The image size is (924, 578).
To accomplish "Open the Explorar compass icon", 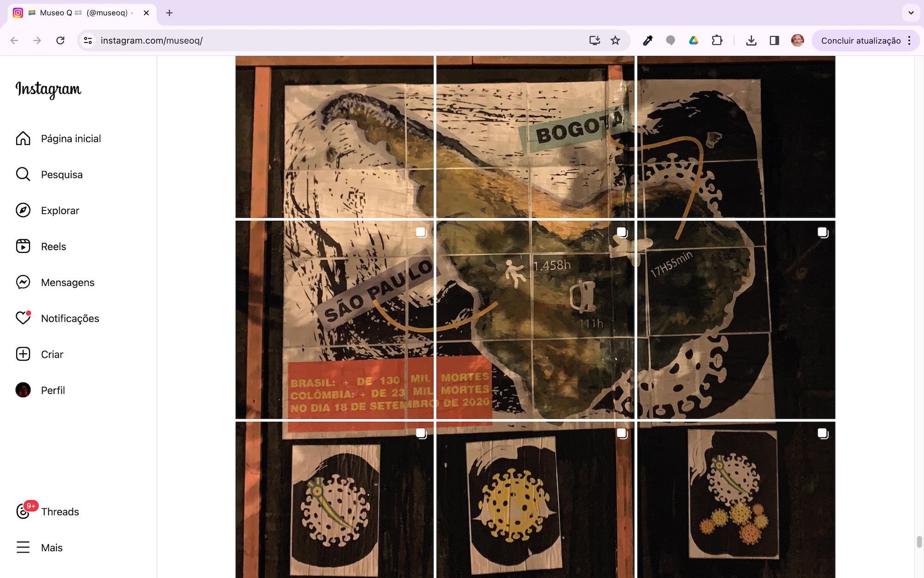I will pos(23,210).
